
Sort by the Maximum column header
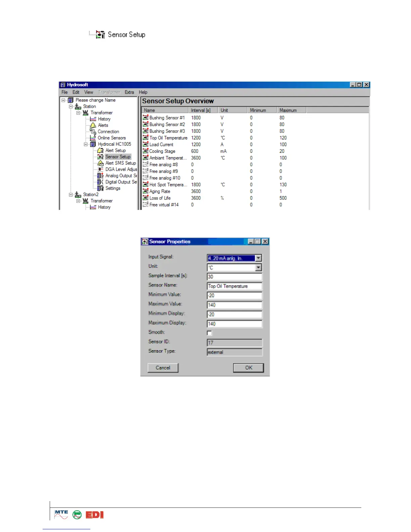pyautogui.click(x=291, y=110)
